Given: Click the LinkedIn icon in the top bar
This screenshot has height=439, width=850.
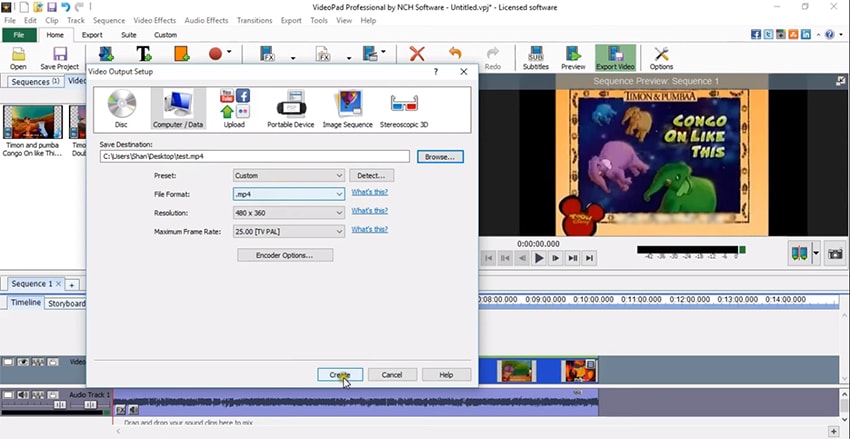Looking at the screenshot, I should pos(806,34).
